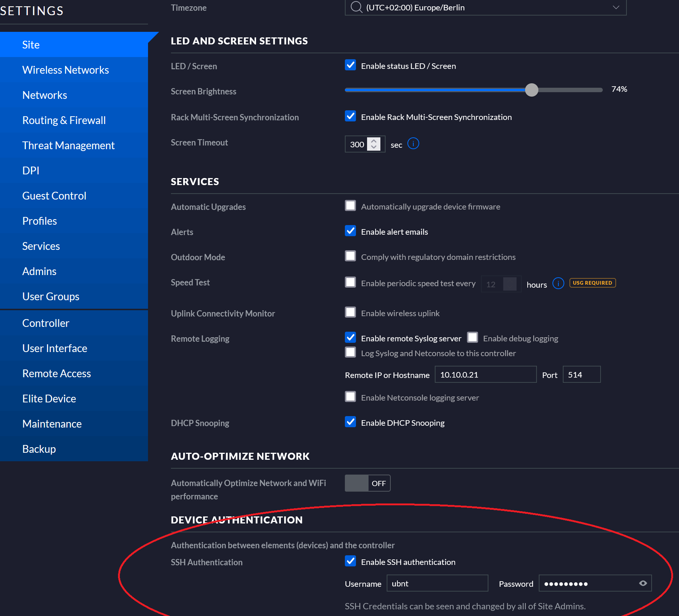Click the Remote IP or Hostname field
Viewport: 679px width, 616px height.
pyautogui.click(x=485, y=375)
